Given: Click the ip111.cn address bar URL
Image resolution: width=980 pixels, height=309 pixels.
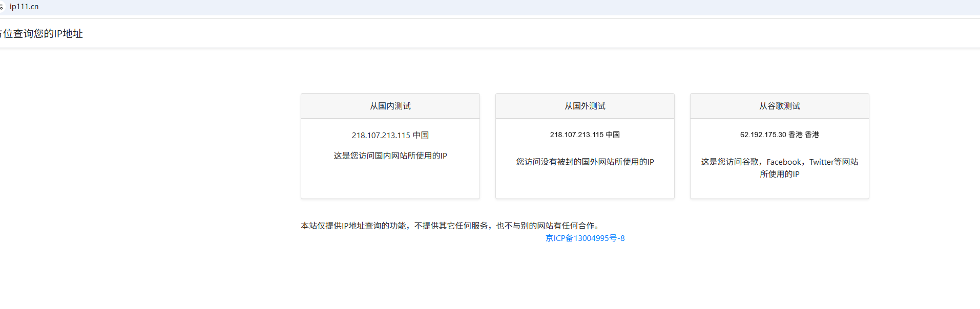Looking at the screenshot, I should tap(24, 7).
